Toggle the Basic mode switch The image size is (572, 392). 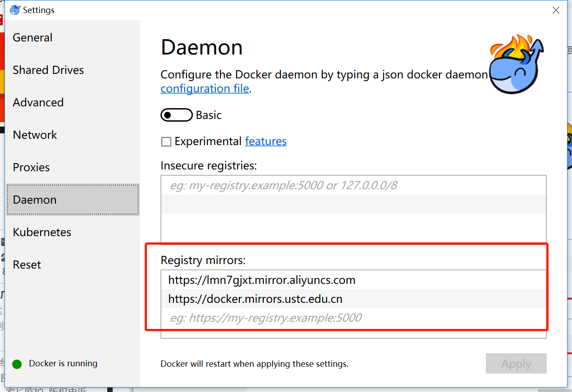point(177,115)
